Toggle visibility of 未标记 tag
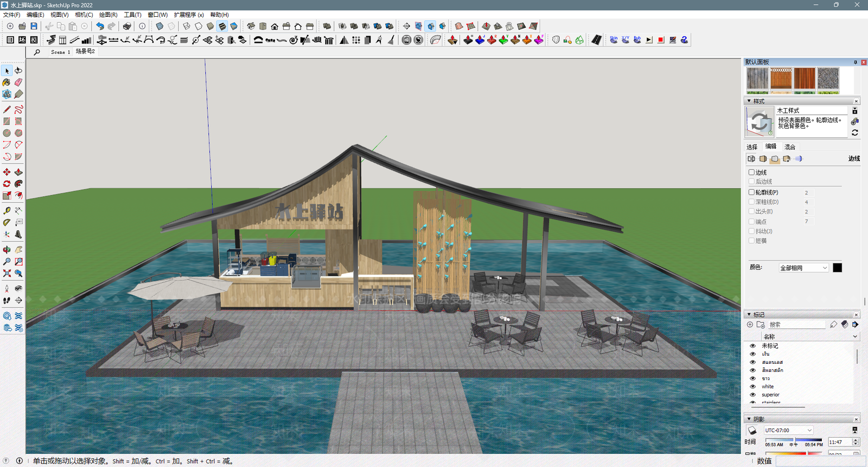Viewport: 868px width, 467px height. coord(752,346)
